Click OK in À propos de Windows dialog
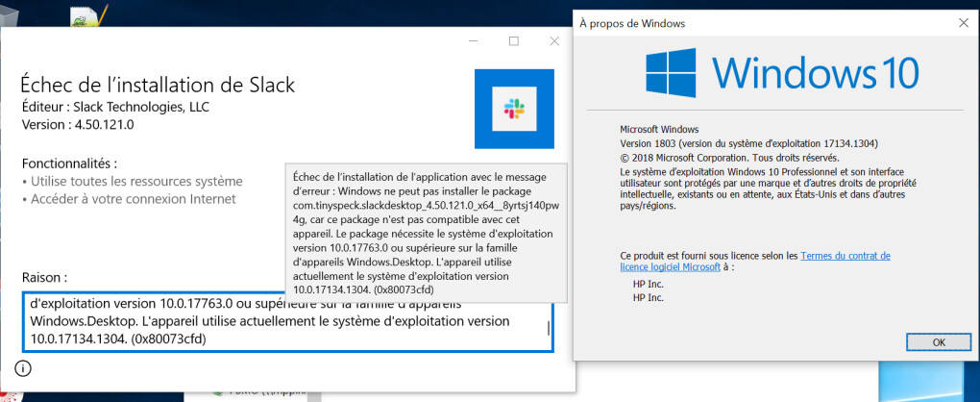 coord(939,342)
